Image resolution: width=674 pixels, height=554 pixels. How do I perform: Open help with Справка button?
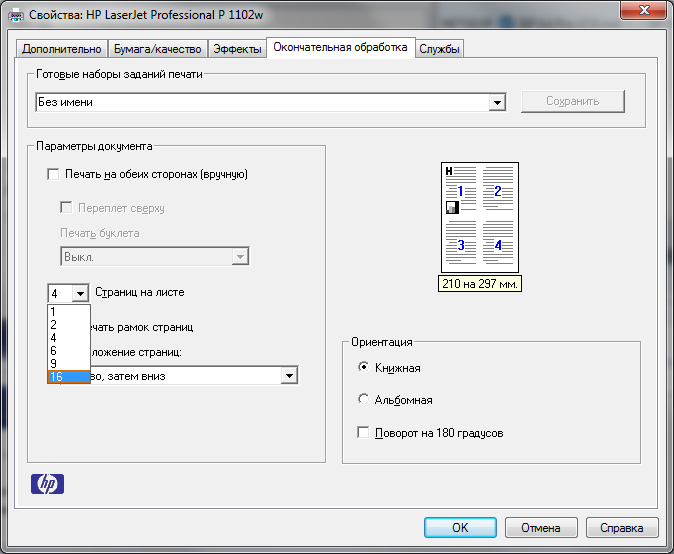pyautogui.click(x=622, y=527)
